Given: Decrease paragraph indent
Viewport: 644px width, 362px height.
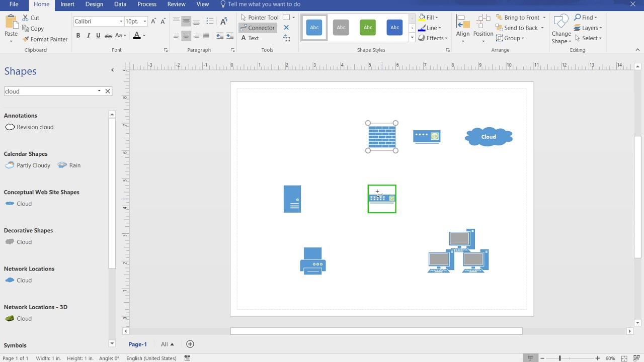Looking at the screenshot, I should click(x=220, y=36).
